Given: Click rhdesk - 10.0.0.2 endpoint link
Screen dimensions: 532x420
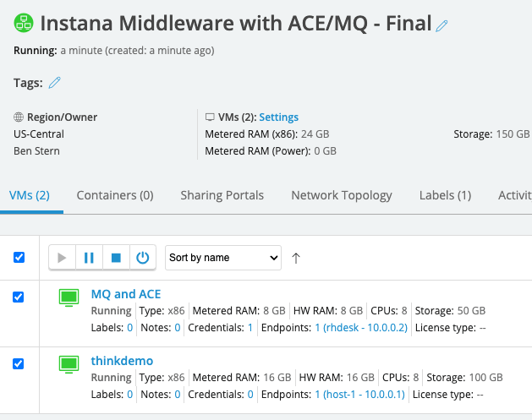Looking at the screenshot, I should pyautogui.click(x=361, y=328).
